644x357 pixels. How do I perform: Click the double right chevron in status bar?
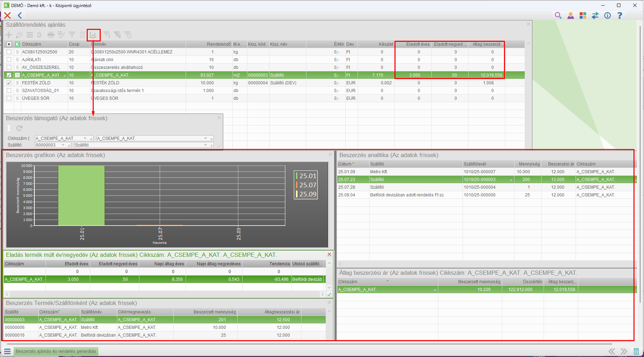pos(624,351)
